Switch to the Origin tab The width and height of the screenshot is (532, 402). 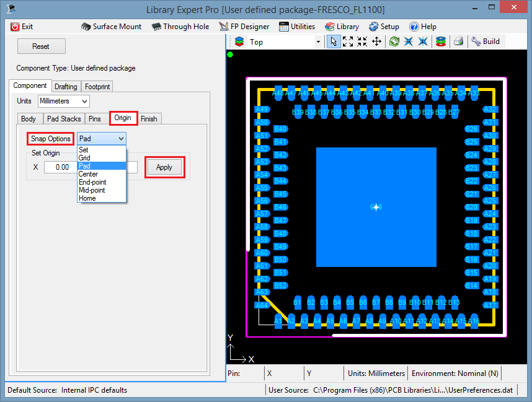coord(123,118)
